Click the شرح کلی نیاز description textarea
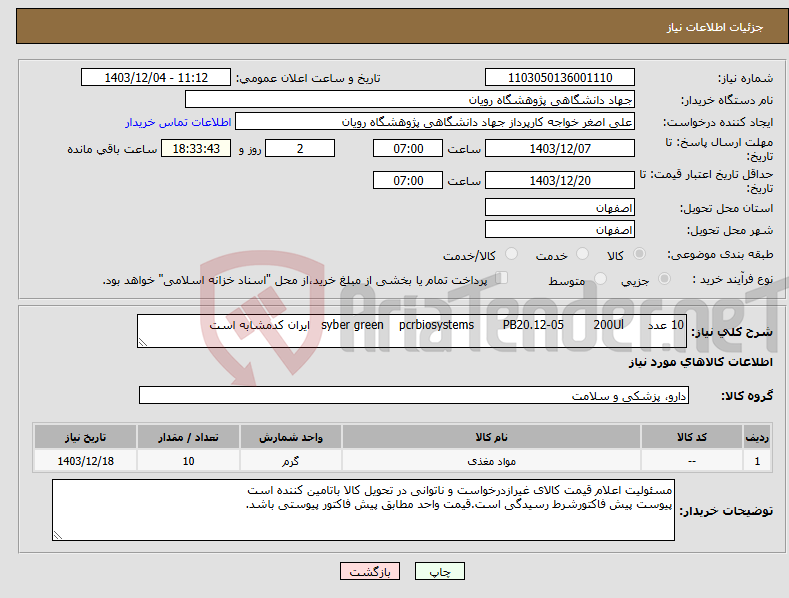Screen dimensions: 789x598 (x=412, y=331)
